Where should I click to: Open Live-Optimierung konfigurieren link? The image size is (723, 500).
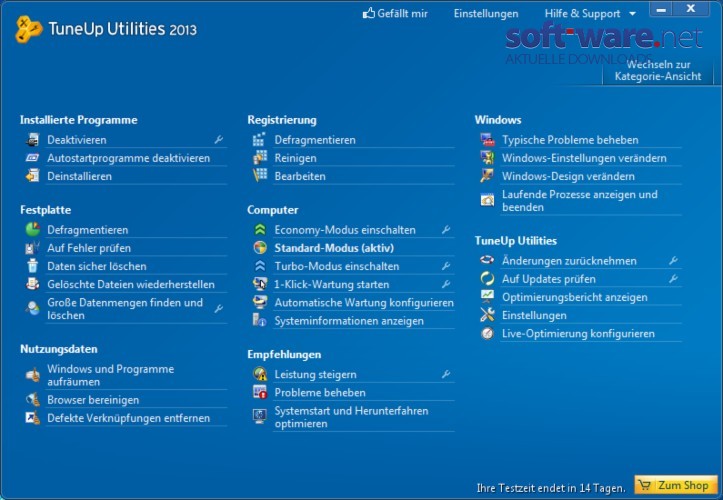point(578,333)
